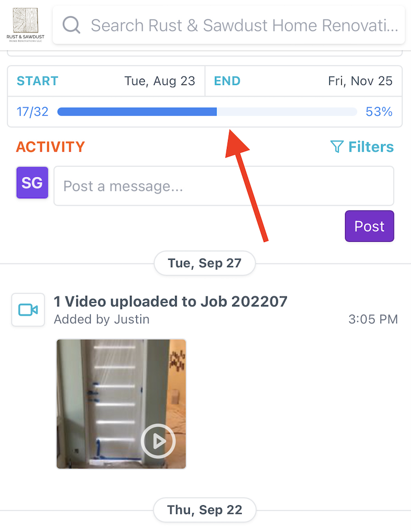
Task: Click the 17/32 task count
Action: point(33,112)
